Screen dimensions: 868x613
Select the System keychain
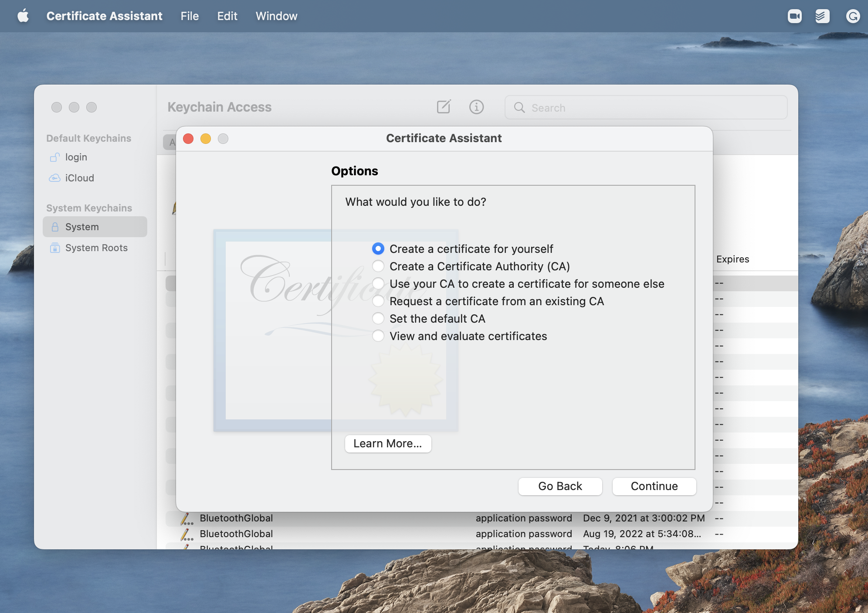[95, 227]
